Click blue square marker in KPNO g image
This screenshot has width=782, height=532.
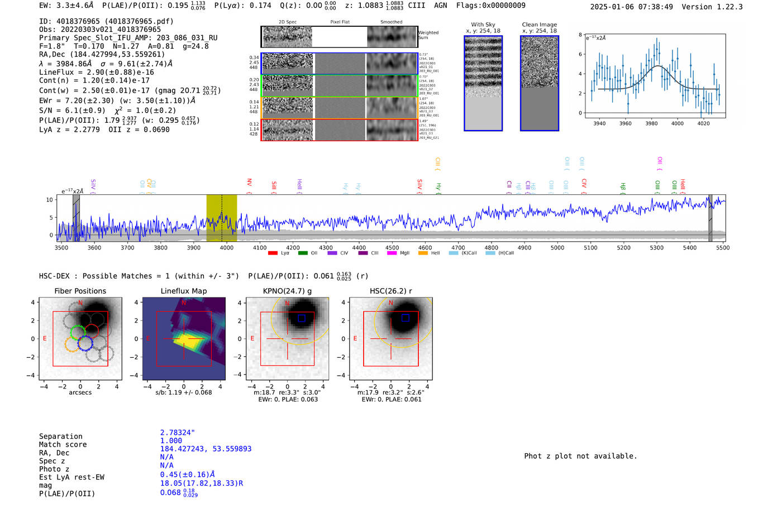pos(302,318)
